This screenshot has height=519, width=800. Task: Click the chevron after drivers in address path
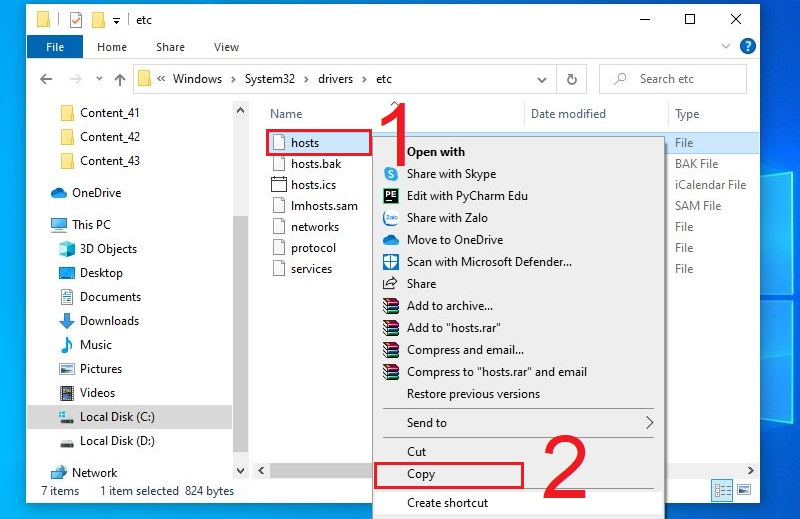pos(364,79)
